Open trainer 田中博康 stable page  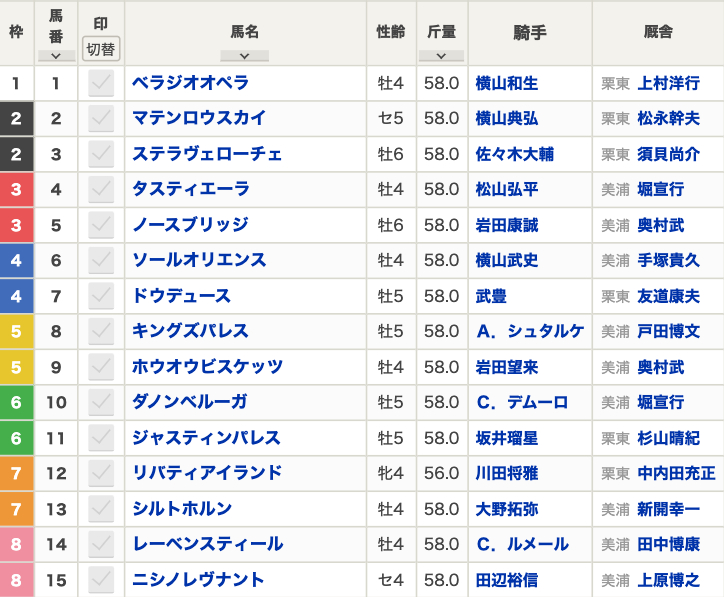pyautogui.click(x=669, y=544)
